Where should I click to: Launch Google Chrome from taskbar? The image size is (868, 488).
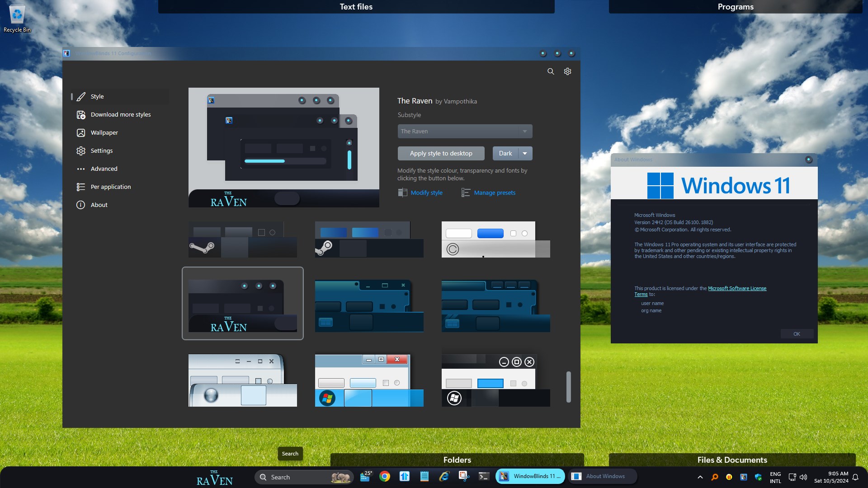point(385,476)
